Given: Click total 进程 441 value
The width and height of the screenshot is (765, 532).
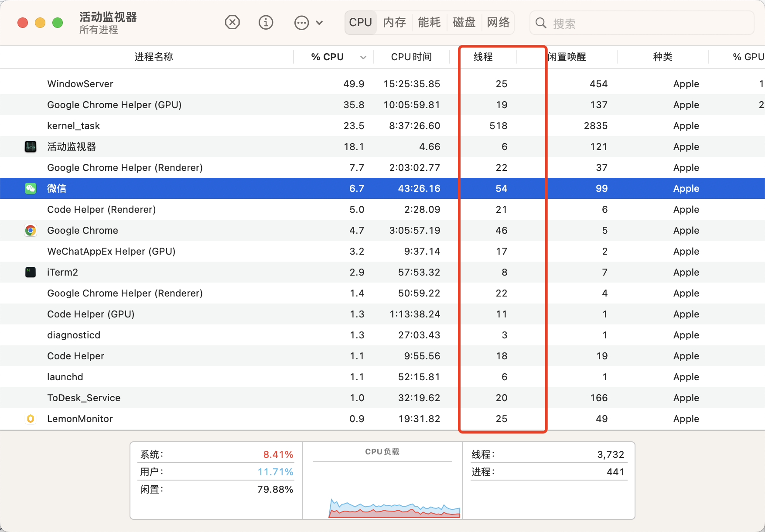Looking at the screenshot, I should [615, 472].
